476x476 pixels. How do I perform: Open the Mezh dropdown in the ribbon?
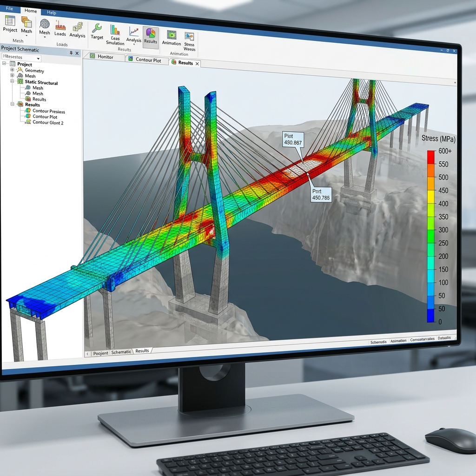(x=26, y=26)
